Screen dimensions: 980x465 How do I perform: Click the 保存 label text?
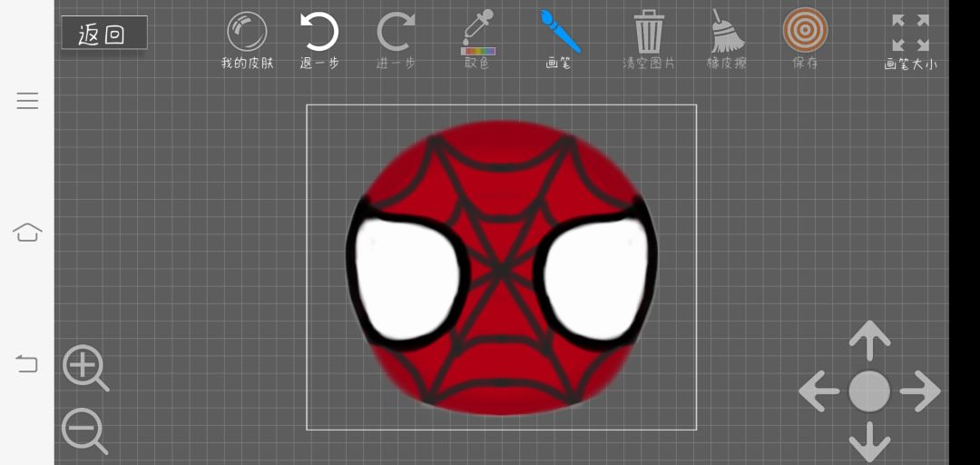coord(805,64)
